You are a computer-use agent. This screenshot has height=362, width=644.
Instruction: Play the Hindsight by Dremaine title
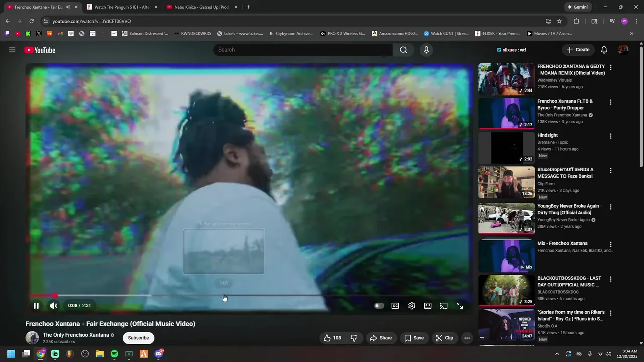547,135
